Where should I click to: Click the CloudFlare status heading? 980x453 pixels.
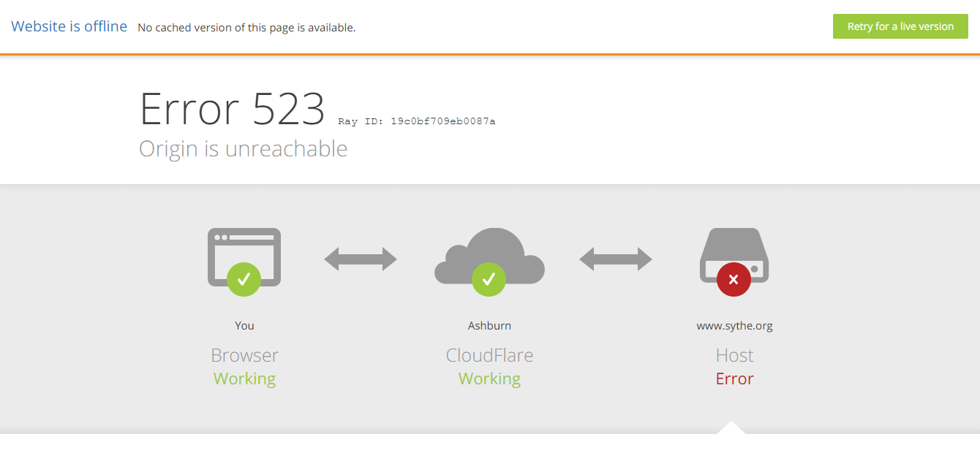[489, 355]
